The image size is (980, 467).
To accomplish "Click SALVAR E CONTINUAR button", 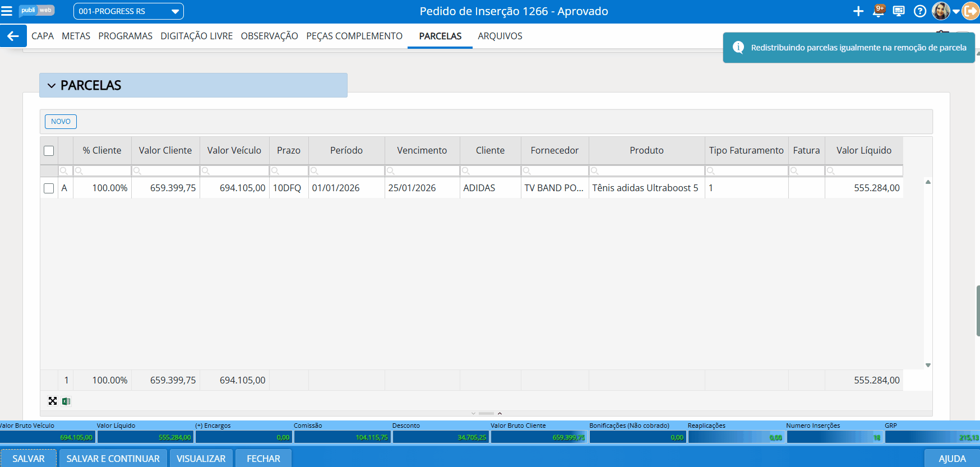I will (113, 459).
